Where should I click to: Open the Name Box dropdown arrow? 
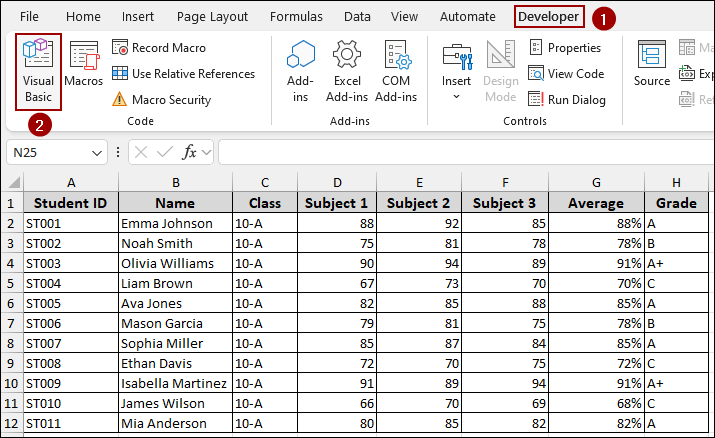[97, 153]
